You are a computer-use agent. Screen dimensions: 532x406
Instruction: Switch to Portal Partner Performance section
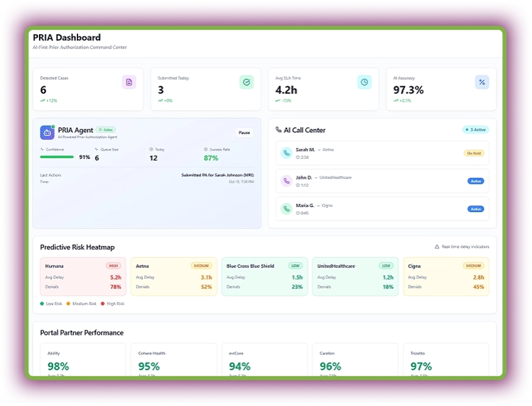tap(82, 333)
